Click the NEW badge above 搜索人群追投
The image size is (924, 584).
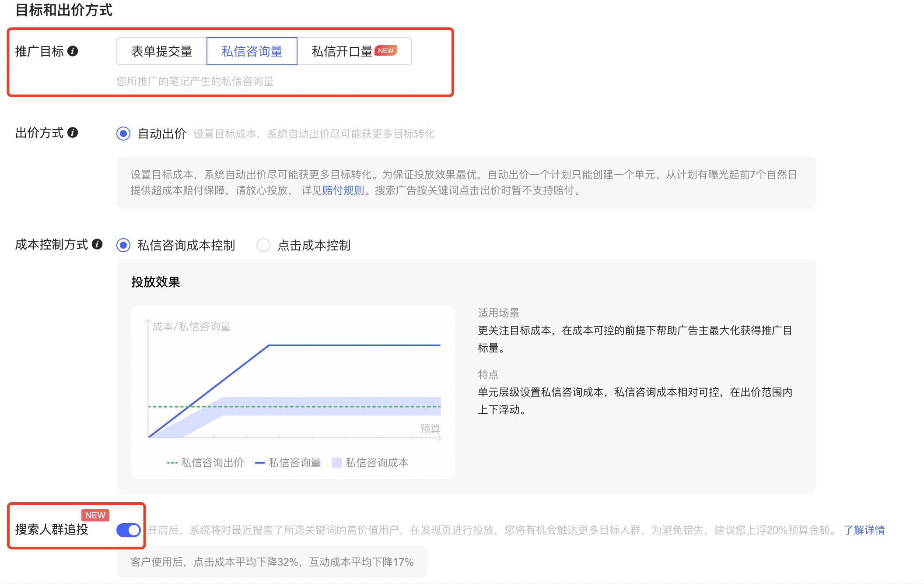[x=95, y=515]
